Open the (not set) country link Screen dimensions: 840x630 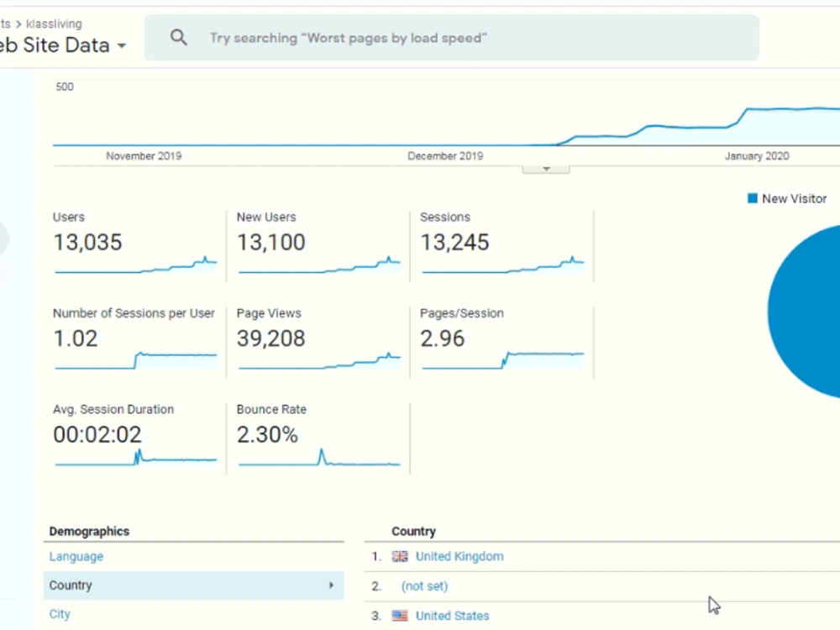424,586
